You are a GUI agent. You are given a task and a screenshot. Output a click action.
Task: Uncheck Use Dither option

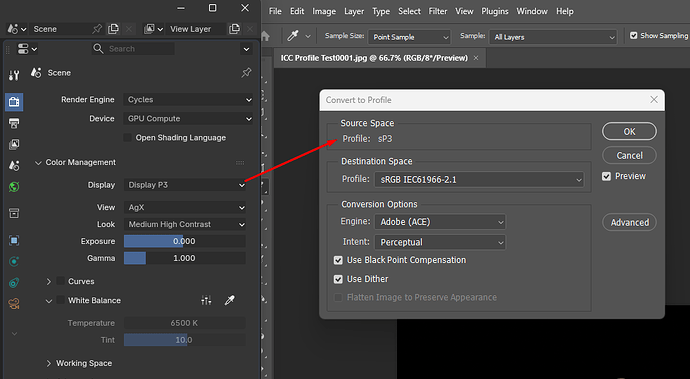coord(338,279)
